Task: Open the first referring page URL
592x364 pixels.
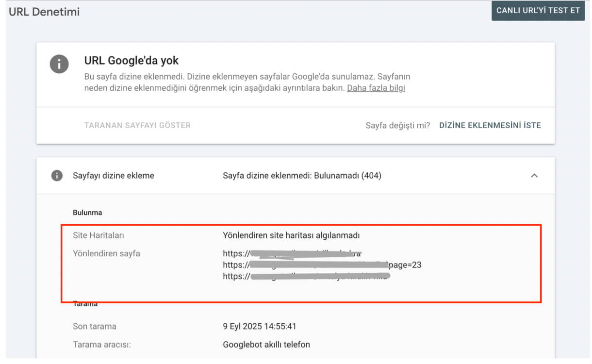Action: [292, 253]
